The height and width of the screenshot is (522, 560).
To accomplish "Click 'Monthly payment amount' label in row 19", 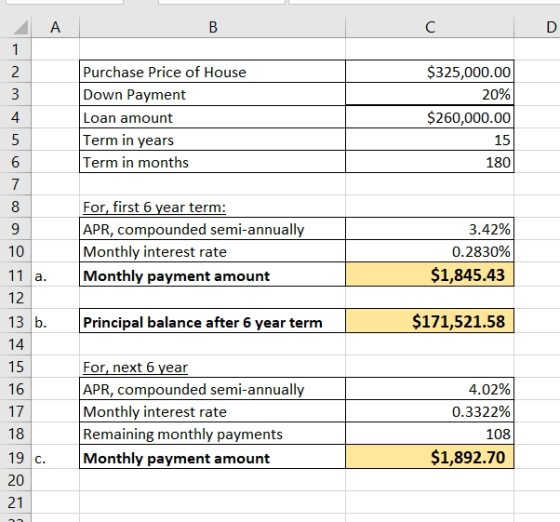I will pos(212,457).
